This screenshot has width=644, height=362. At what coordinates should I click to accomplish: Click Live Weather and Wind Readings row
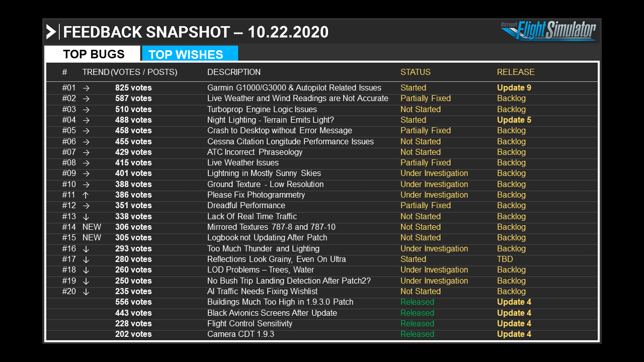pyautogui.click(x=322, y=98)
